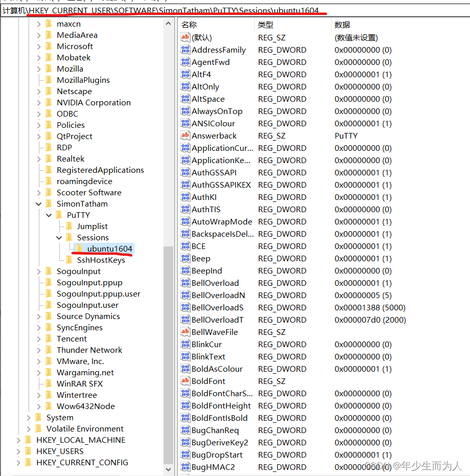Click the PuTTY data of Answerback
Viewport: 470px width, 476px height.
(346, 135)
